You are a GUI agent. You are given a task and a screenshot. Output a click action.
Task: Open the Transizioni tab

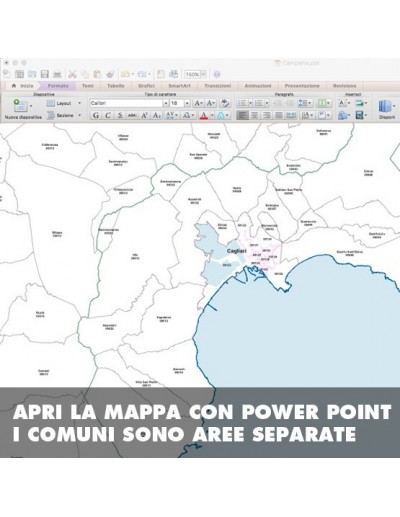click(x=217, y=86)
